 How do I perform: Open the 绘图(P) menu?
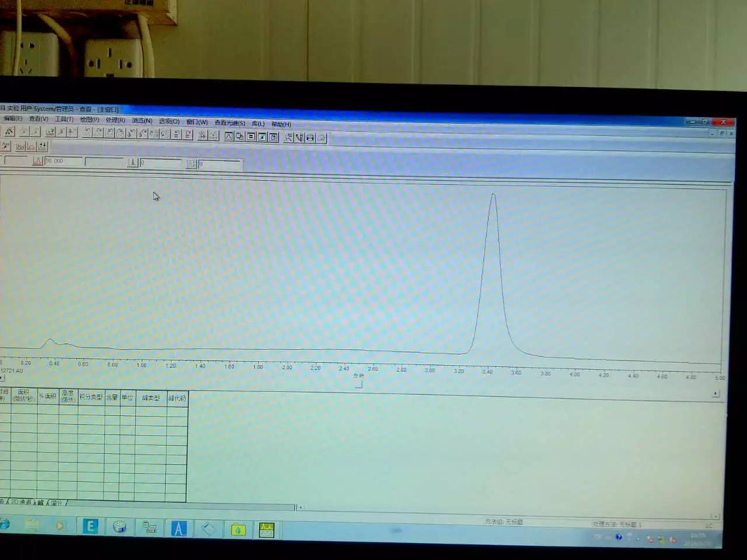(89, 120)
